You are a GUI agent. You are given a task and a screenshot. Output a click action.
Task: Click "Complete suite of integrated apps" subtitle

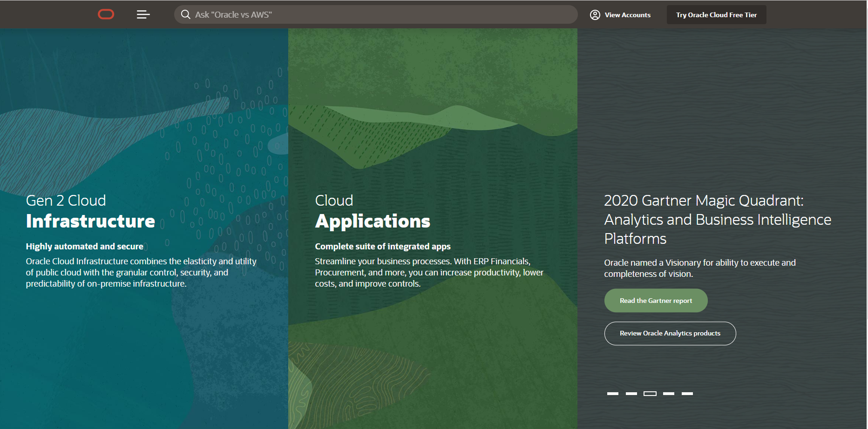[383, 246]
